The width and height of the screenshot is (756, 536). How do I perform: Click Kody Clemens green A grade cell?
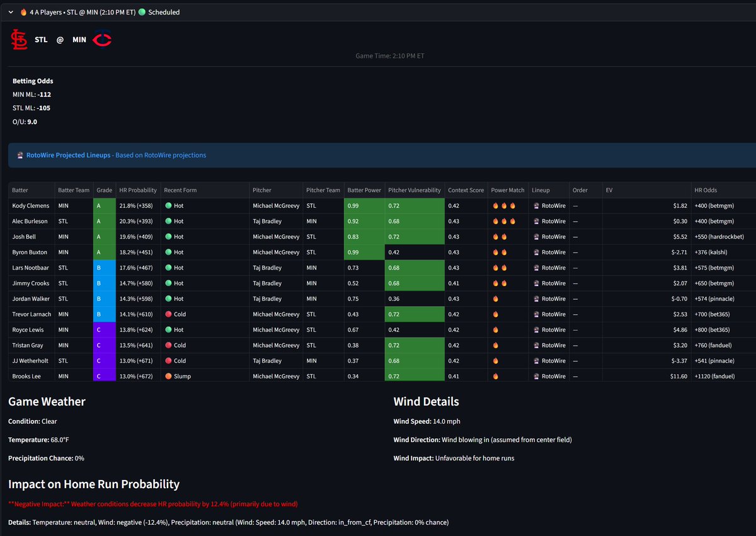tap(105, 205)
